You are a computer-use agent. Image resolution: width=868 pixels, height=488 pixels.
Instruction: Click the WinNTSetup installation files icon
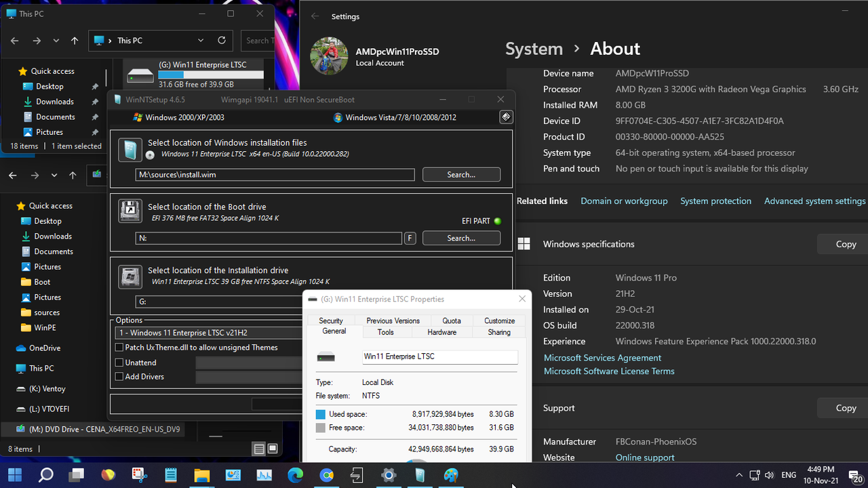coord(130,149)
